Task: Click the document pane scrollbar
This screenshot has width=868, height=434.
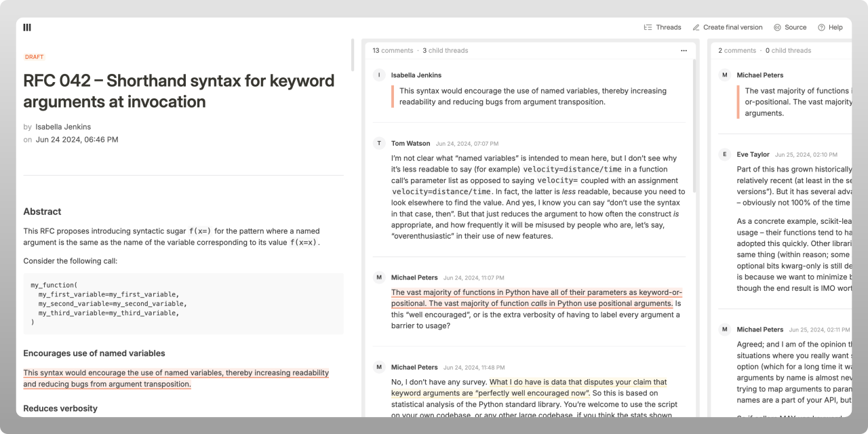Action: click(352, 55)
